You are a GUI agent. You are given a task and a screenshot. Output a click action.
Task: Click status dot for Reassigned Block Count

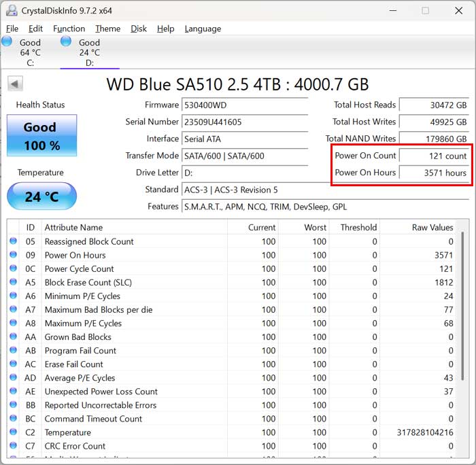click(13, 241)
